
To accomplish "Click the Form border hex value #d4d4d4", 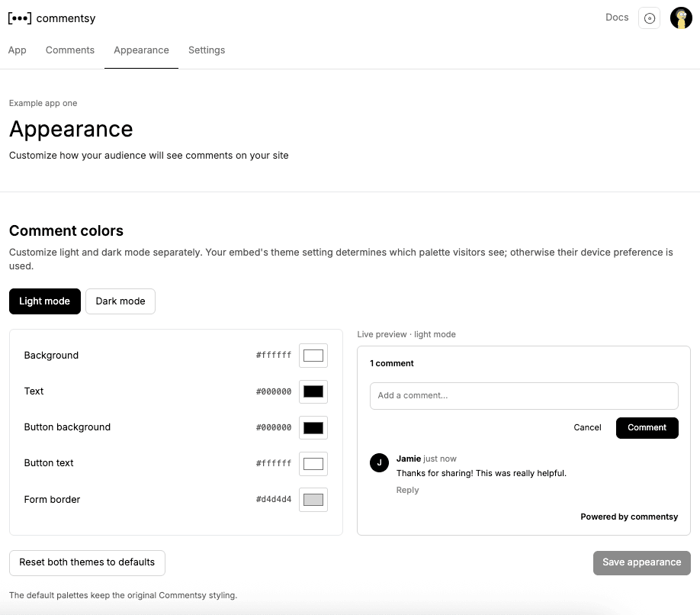I will tap(274, 499).
